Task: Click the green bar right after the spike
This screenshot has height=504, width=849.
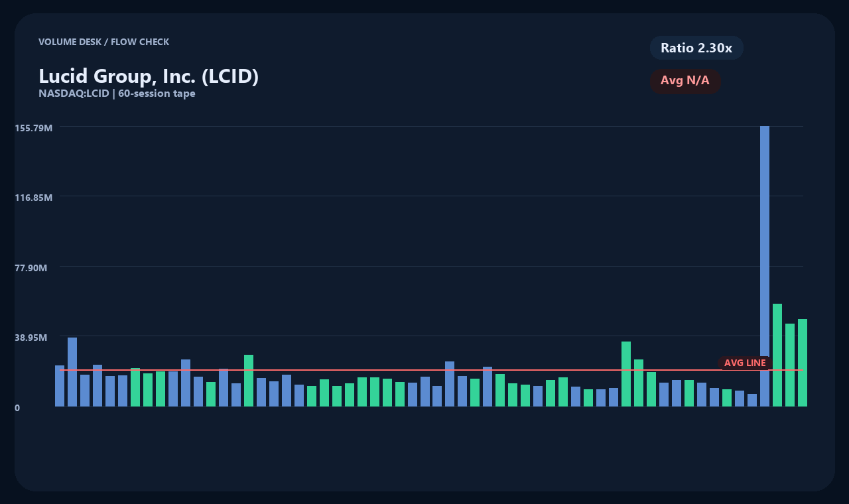Action: click(x=777, y=355)
